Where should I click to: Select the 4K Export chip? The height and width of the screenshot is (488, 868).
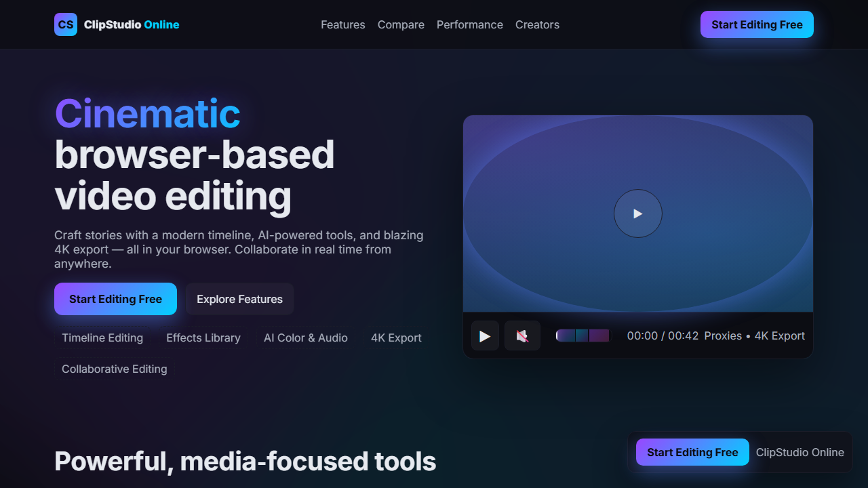396,338
